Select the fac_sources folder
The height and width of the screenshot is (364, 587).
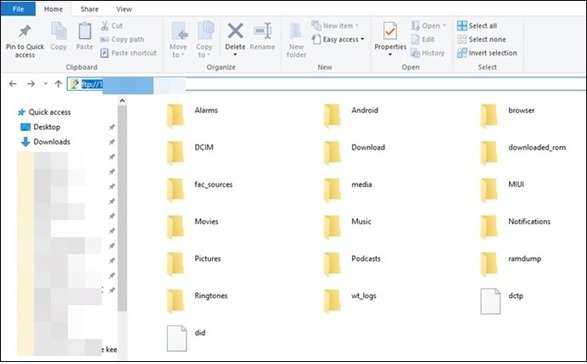click(x=200, y=189)
